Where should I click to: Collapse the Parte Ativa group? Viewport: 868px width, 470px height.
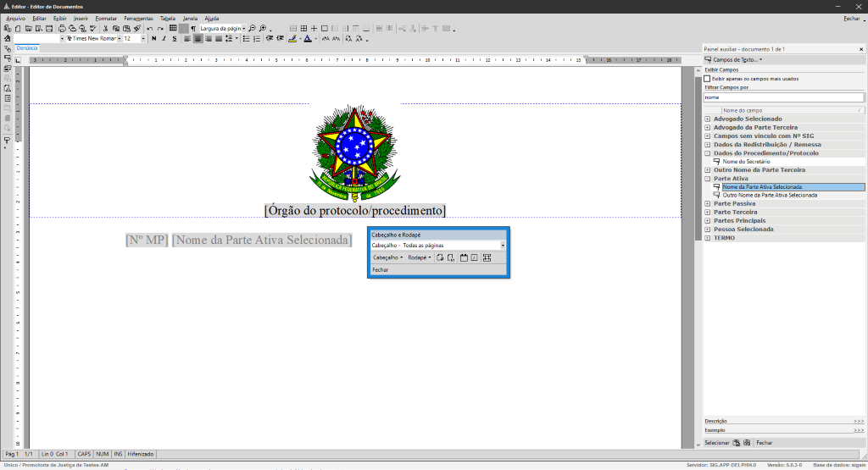point(708,179)
